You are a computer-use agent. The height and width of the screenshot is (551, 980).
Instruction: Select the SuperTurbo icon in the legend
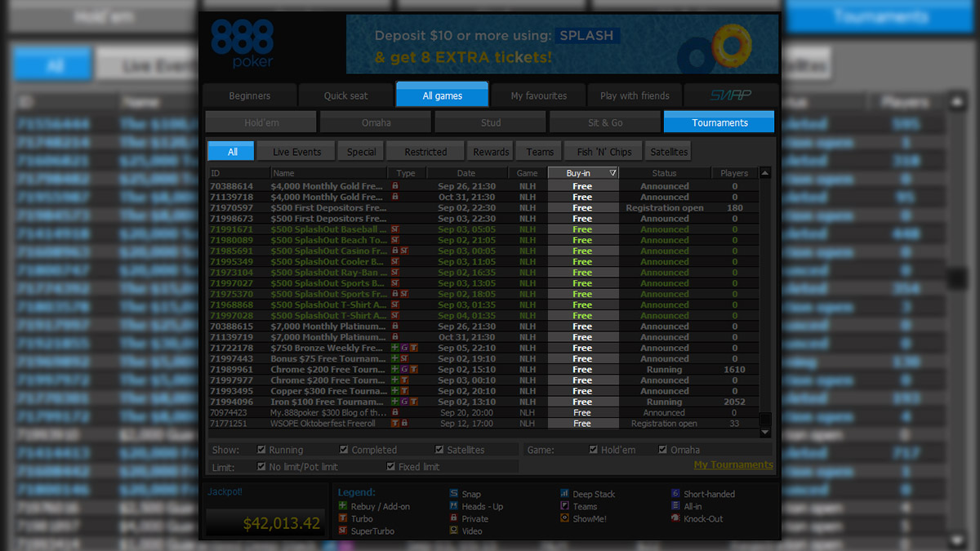point(342,531)
